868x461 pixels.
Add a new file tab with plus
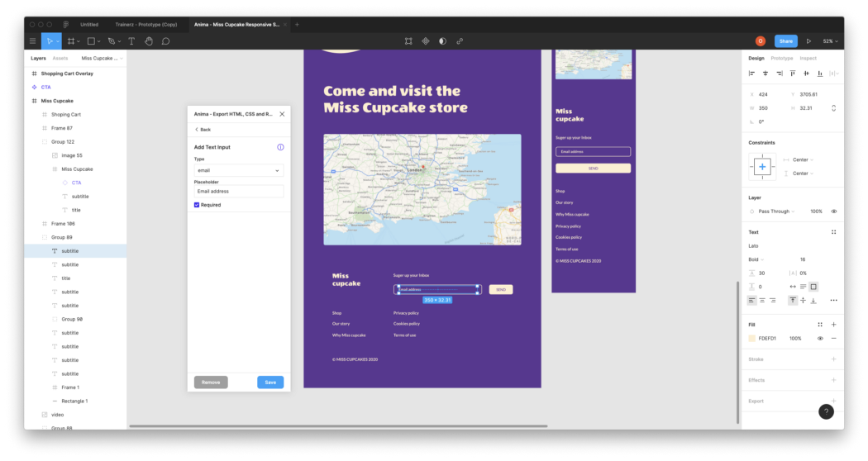click(x=297, y=24)
